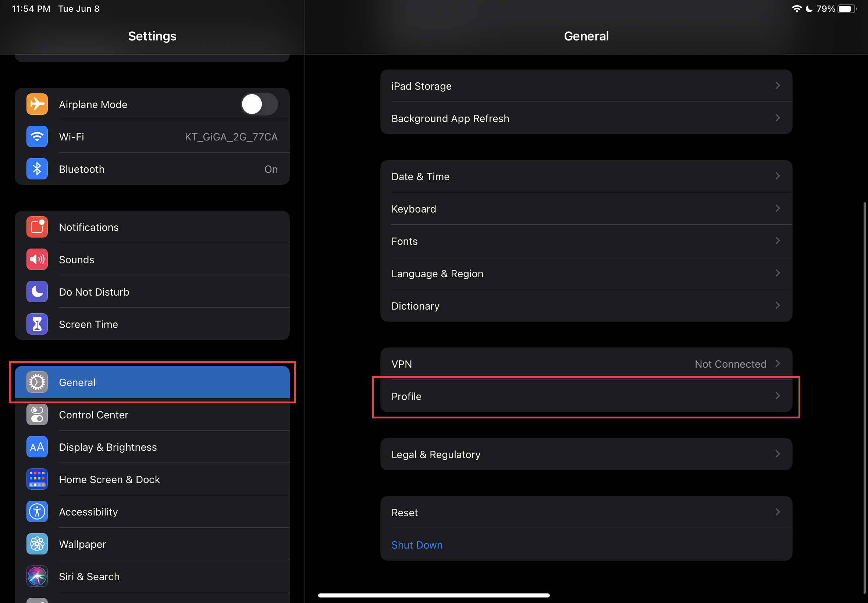Tap the Do Not Disturb moon icon
This screenshot has width=868, height=603.
37,292
